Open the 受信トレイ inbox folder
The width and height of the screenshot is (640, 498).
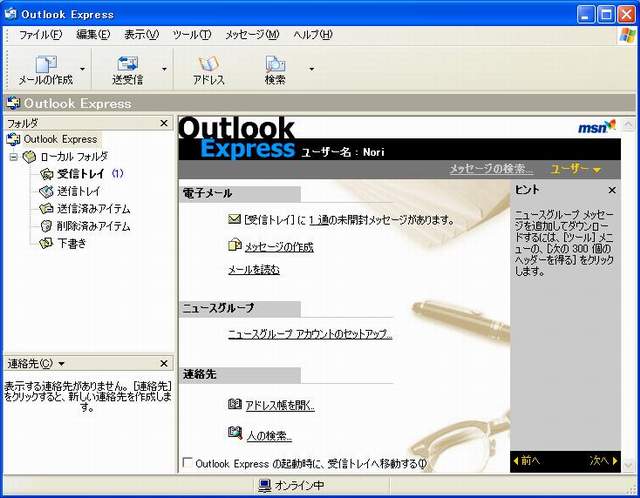81,174
